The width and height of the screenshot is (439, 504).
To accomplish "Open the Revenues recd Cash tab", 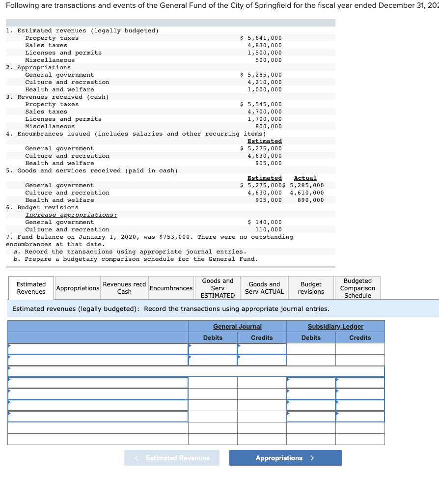I will [124, 287].
